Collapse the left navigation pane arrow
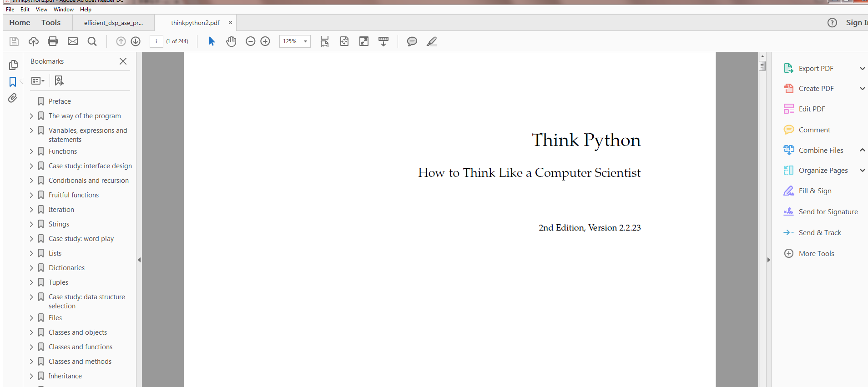Viewport: 868px width, 387px height. tap(139, 260)
